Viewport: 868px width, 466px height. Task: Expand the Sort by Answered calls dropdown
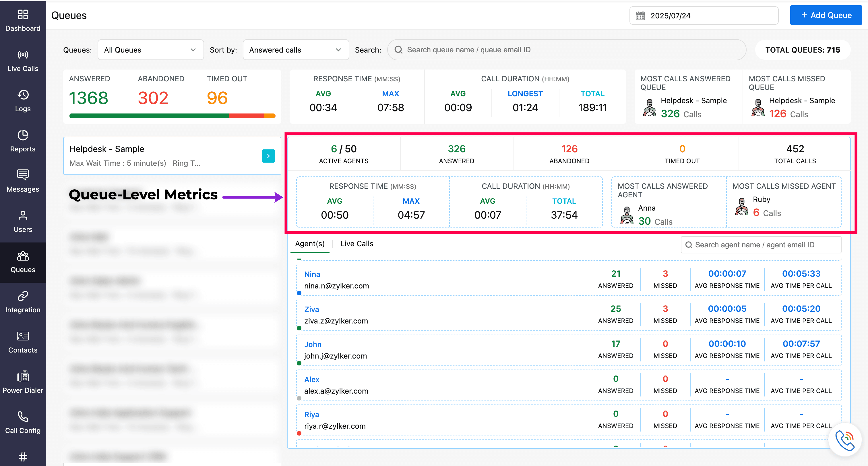(296, 50)
